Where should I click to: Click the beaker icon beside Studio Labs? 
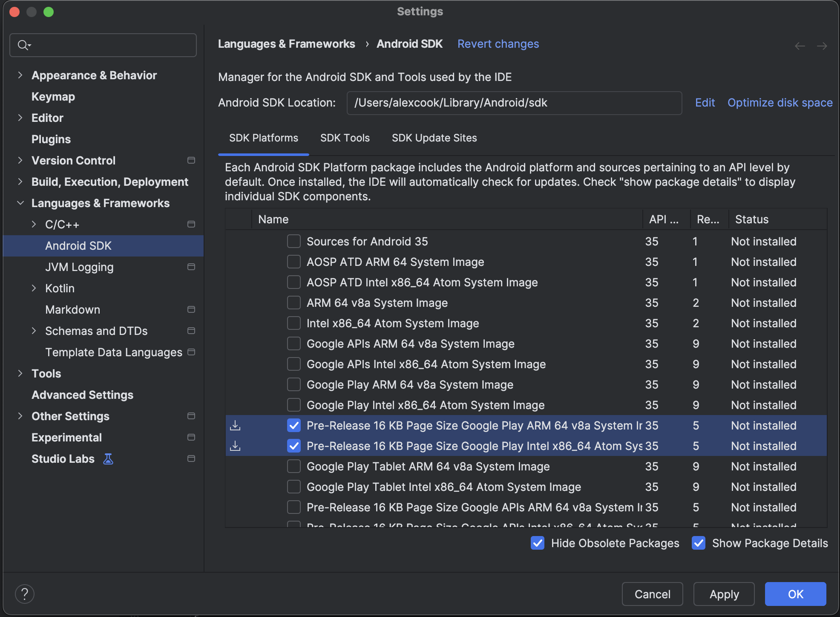108,458
